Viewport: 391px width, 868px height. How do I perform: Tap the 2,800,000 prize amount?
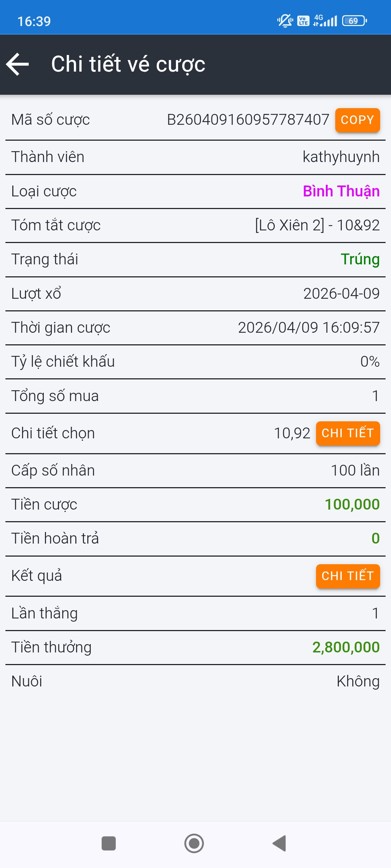tap(346, 647)
